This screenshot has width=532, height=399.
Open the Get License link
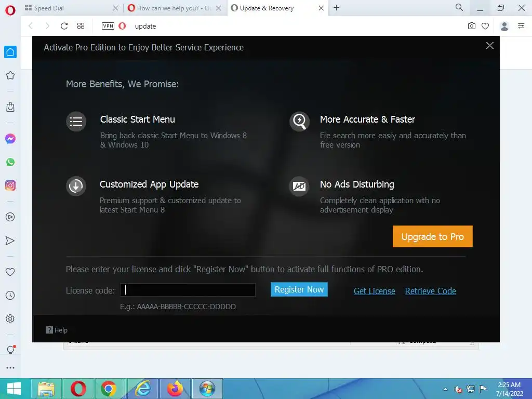click(x=374, y=291)
